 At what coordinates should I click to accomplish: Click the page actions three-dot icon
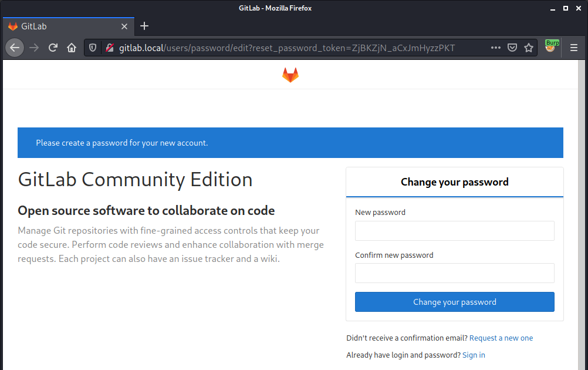point(495,48)
